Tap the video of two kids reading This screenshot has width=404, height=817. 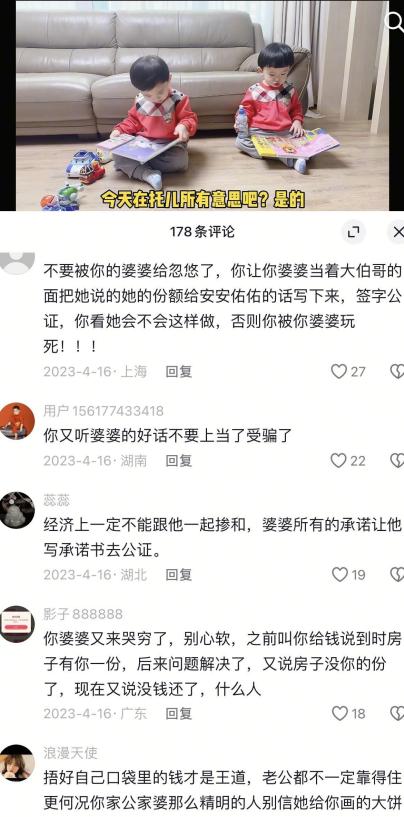tap(202, 106)
